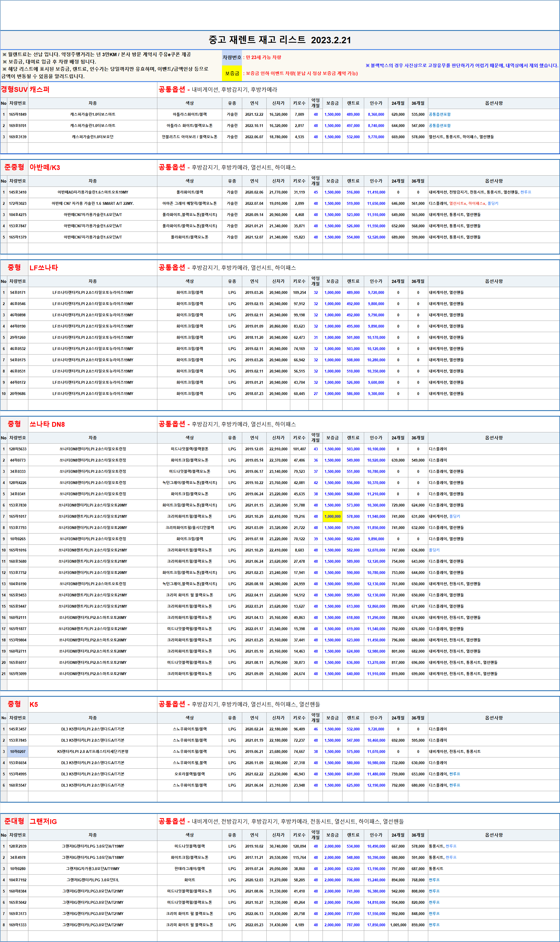Screen dimensions: 560x942
Task: Select vehicle number 128호2939
Action: (x=18, y=846)
